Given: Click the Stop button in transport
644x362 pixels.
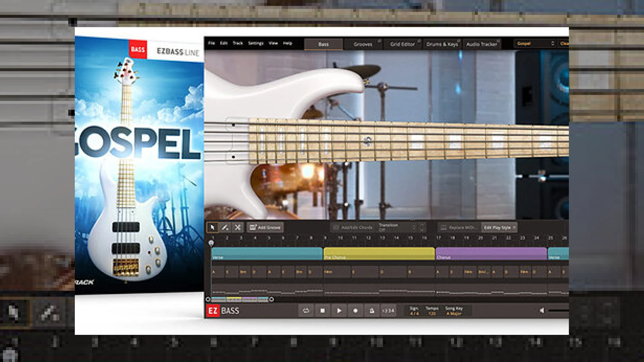Looking at the screenshot, I should tap(322, 311).
